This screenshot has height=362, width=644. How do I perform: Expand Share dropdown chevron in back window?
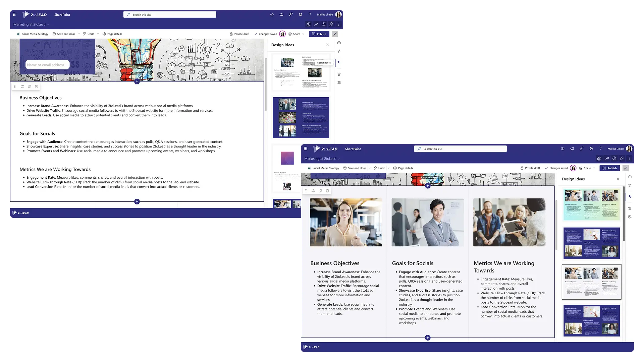[303, 34]
